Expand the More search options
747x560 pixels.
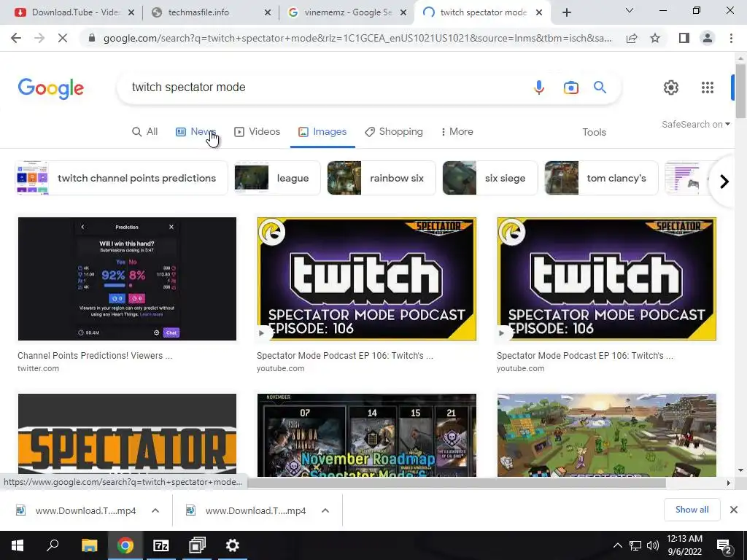(457, 132)
